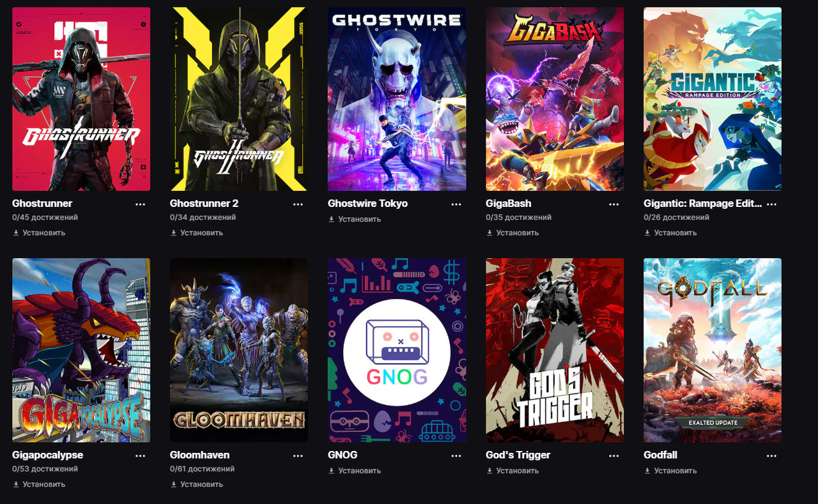The image size is (818, 504).
Task: Click Установить under Ghostwire Tokyo
Action: (x=355, y=219)
